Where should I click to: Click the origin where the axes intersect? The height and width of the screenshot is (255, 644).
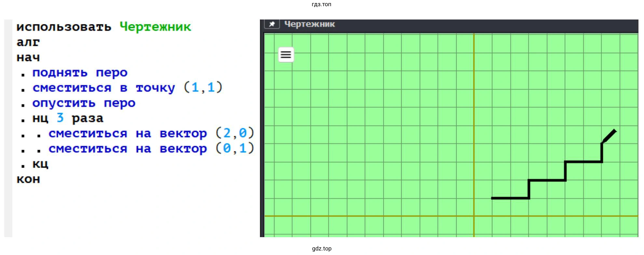pyautogui.click(x=474, y=216)
